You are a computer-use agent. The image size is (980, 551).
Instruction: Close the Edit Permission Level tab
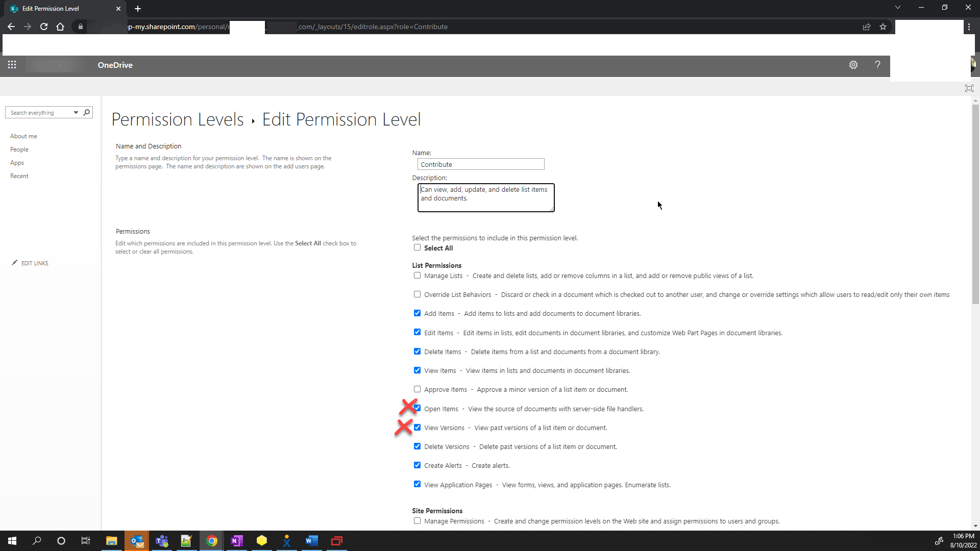pyautogui.click(x=118, y=9)
